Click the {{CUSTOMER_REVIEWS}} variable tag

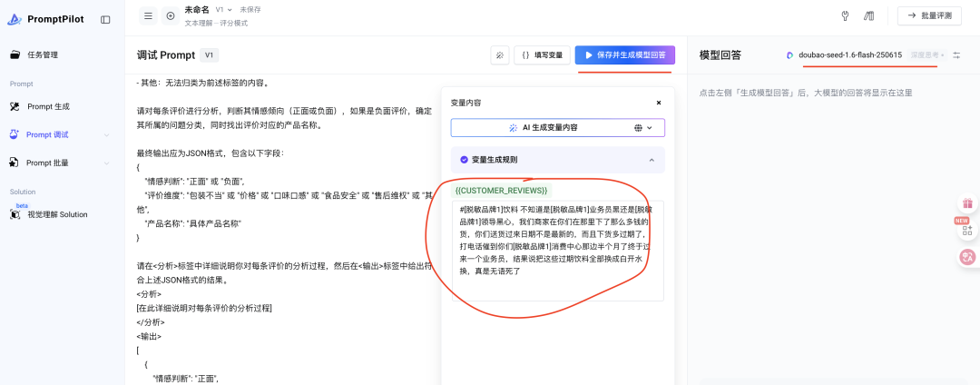click(502, 190)
